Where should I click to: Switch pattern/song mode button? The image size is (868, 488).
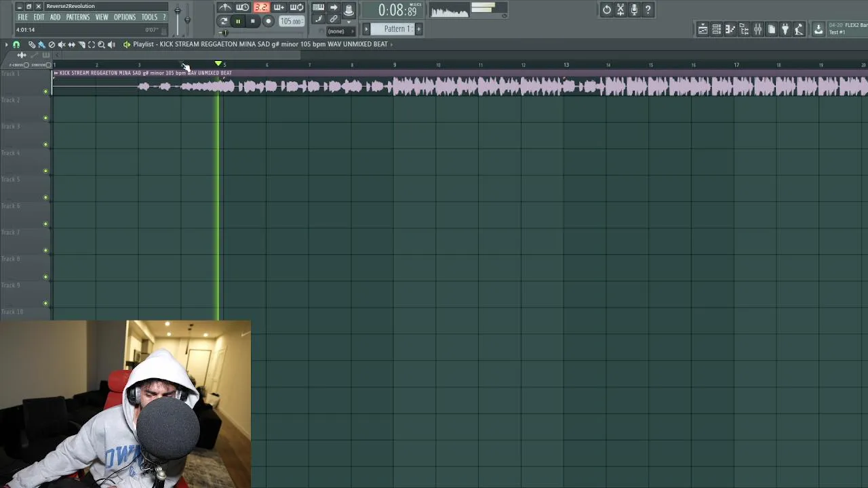click(223, 22)
